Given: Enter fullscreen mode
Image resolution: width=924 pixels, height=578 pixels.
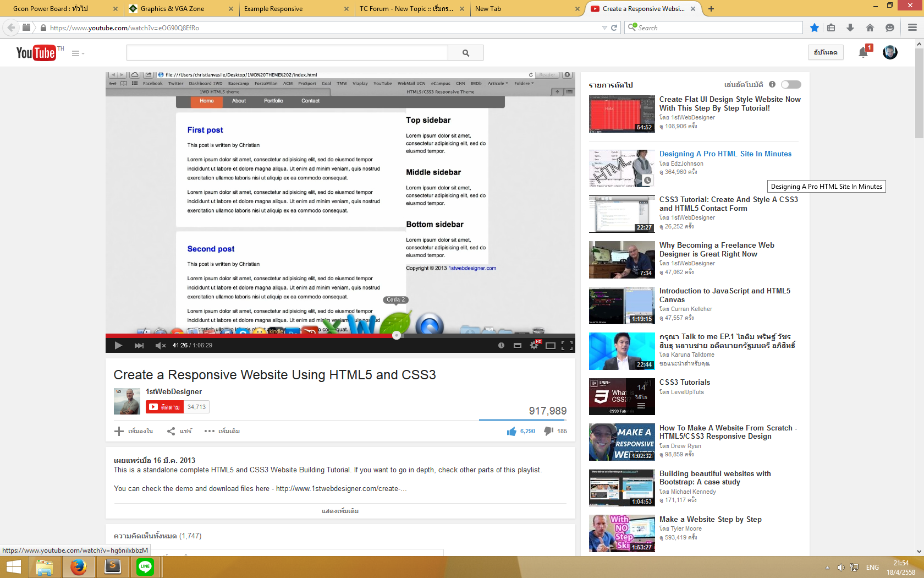Looking at the screenshot, I should [567, 345].
